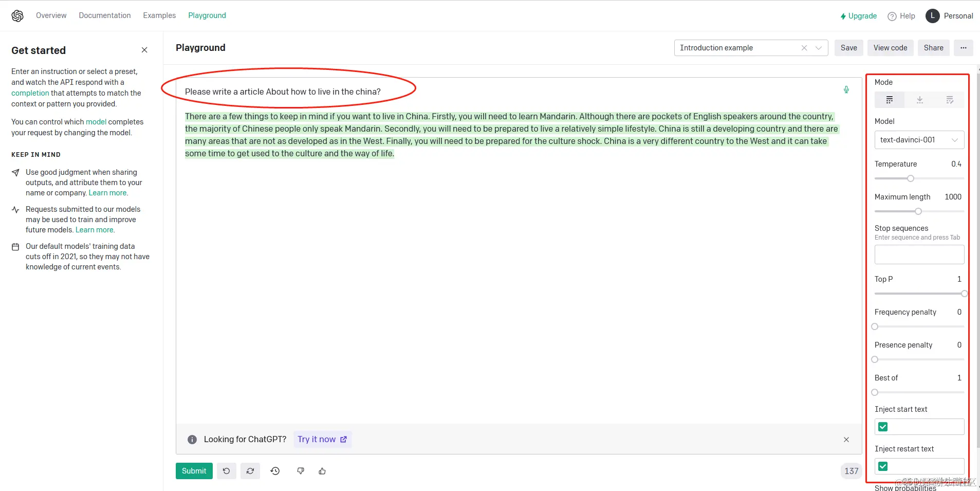Open the Model dropdown showing text-davinci-001
980x491 pixels.
coord(918,139)
